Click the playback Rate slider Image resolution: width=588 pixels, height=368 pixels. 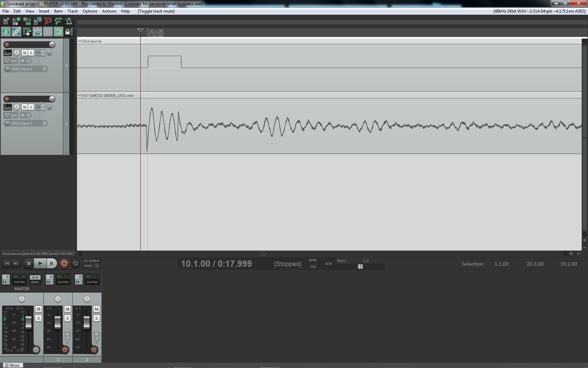360,267
